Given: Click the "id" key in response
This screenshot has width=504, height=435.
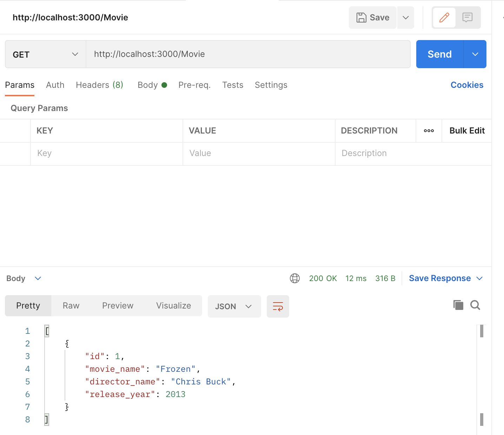Looking at the screenshot, I should pyautogui.click(x=95, y=356).
